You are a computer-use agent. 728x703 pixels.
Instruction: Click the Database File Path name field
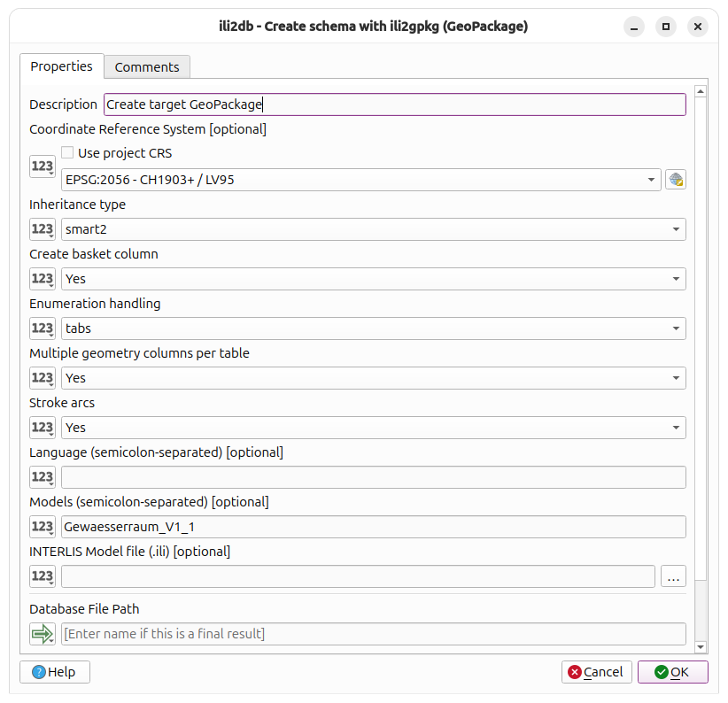click(373, 634)
